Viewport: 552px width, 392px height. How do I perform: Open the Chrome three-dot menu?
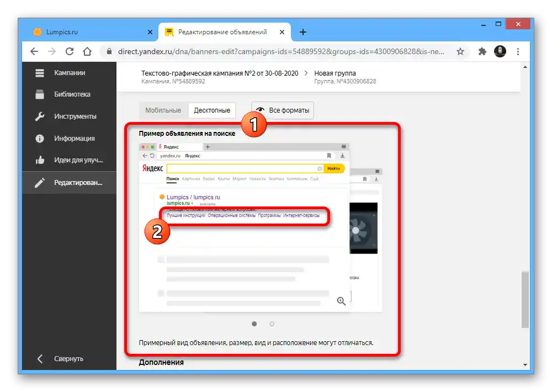518,52
